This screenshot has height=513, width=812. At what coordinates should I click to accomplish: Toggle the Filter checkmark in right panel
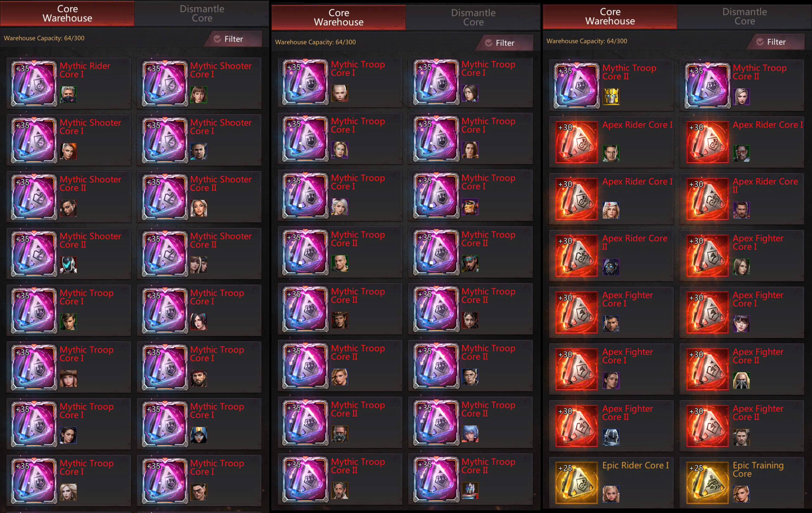click(760, 42)
